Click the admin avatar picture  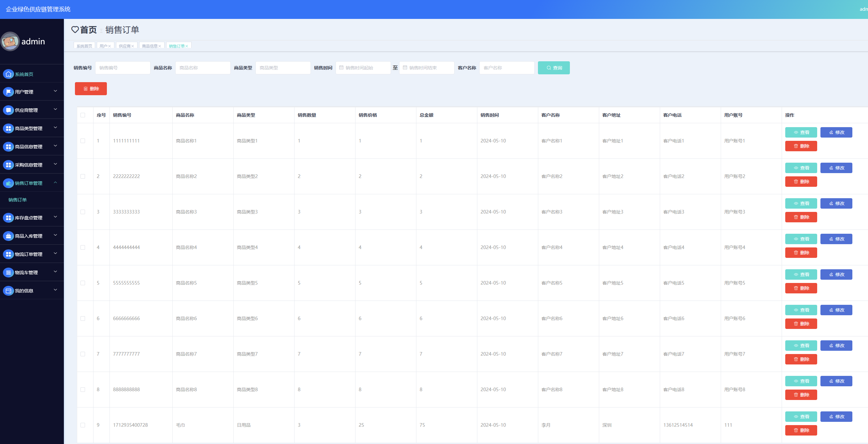pyautogui.click(x=10, y=41)
